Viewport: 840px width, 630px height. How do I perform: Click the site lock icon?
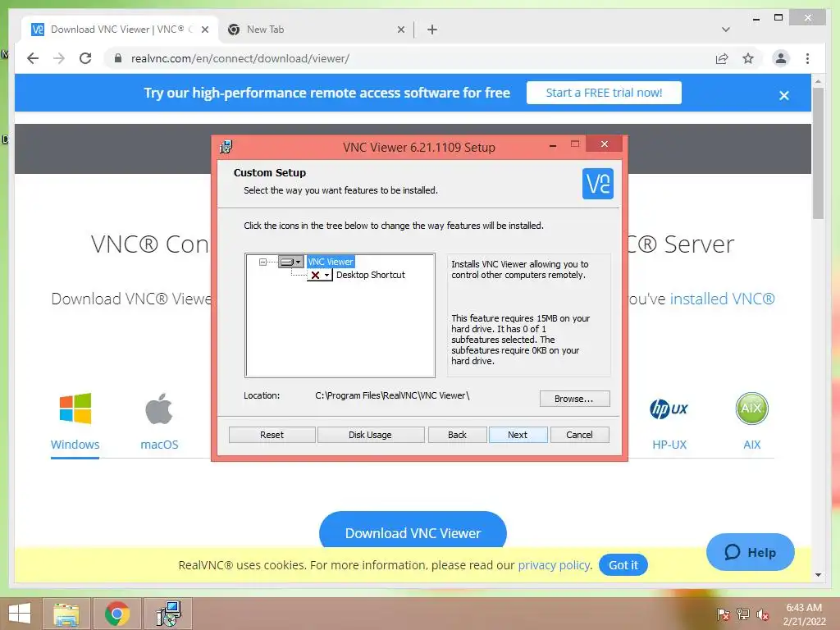(x=118, y=58)
